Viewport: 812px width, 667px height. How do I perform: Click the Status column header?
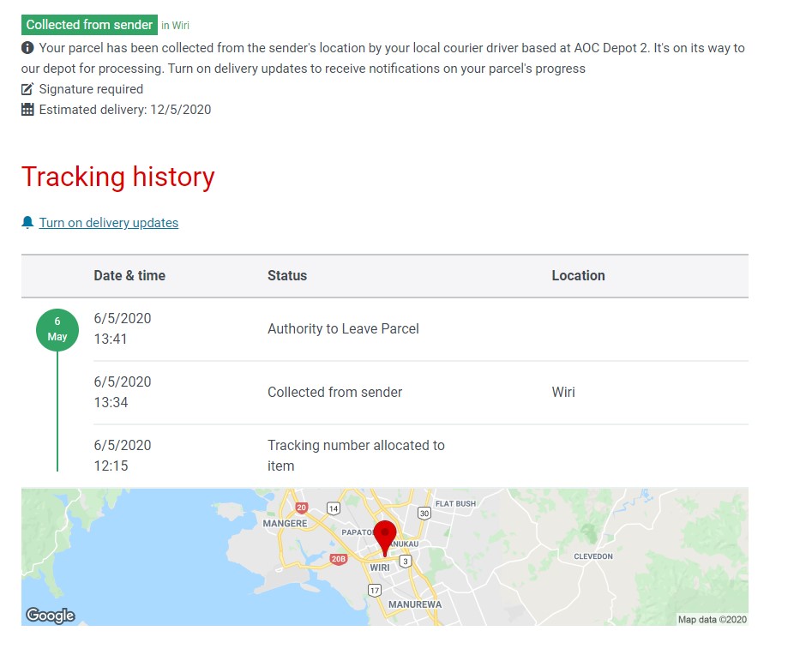(x=287, y=276)
